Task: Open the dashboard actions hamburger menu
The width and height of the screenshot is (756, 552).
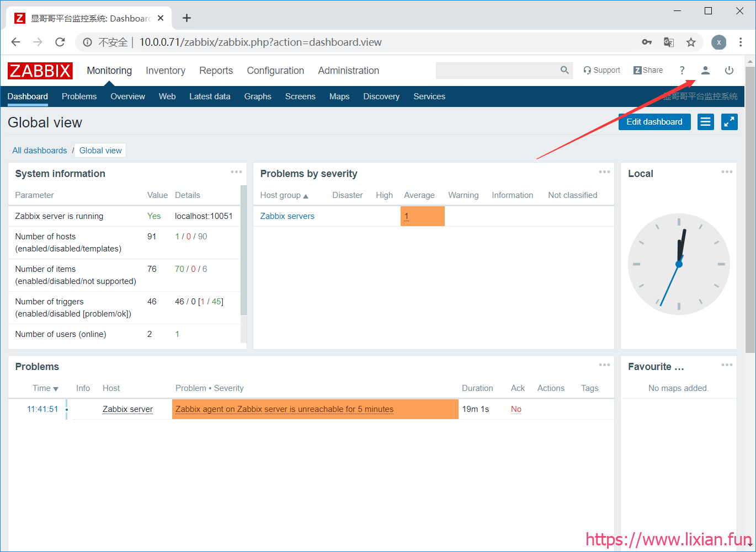Action: pyautogui.click(x=705, y=122)
